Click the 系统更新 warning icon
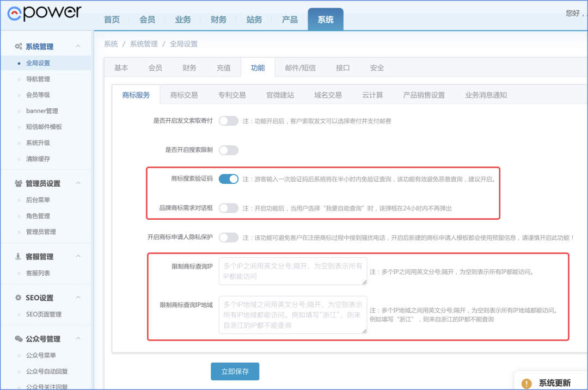The image size is (588, 390). pos(526,383)
